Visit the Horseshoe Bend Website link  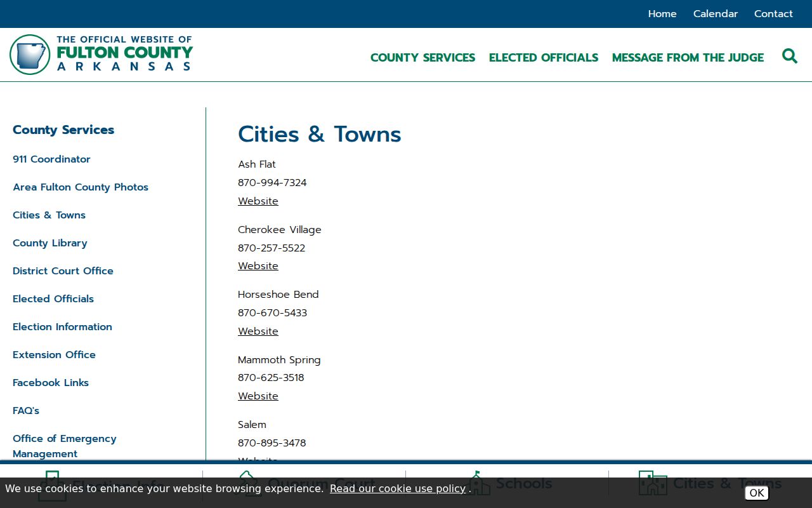point(258,331)
